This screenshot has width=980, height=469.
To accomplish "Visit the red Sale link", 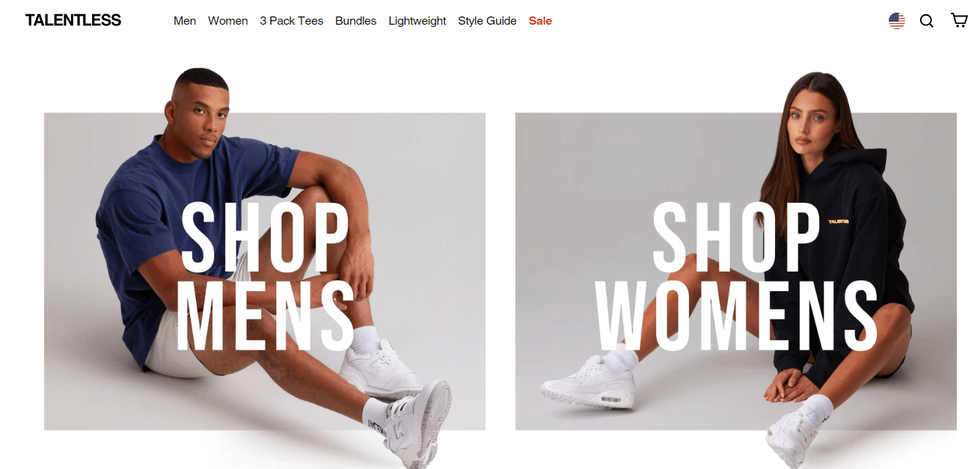I will [540, 21].
